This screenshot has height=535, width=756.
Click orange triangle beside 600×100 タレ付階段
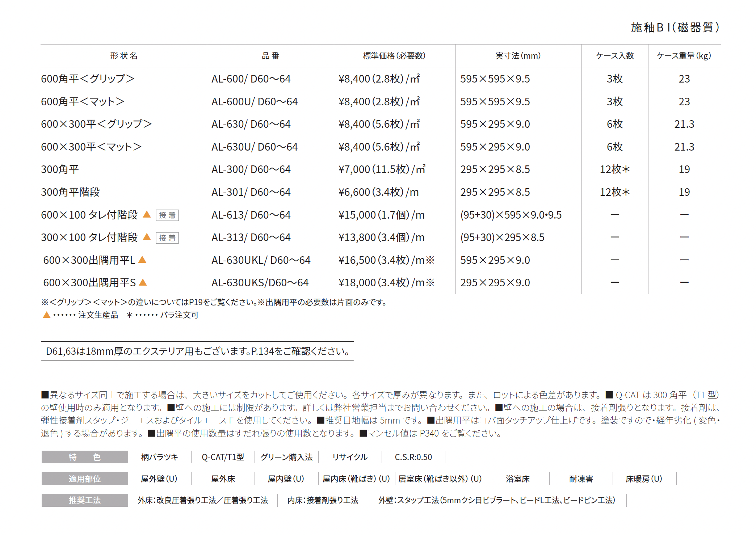[x=147, y=214]
